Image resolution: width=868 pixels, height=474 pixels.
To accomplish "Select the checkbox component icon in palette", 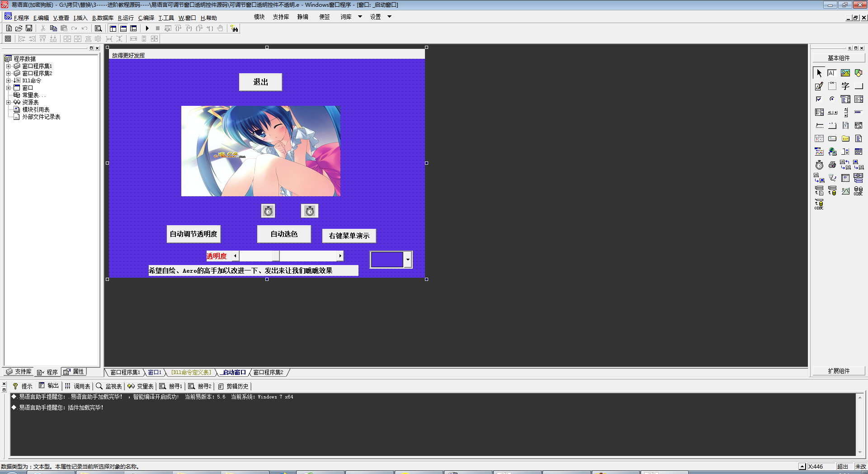I will pyautogui.click(x=819, y=99).
